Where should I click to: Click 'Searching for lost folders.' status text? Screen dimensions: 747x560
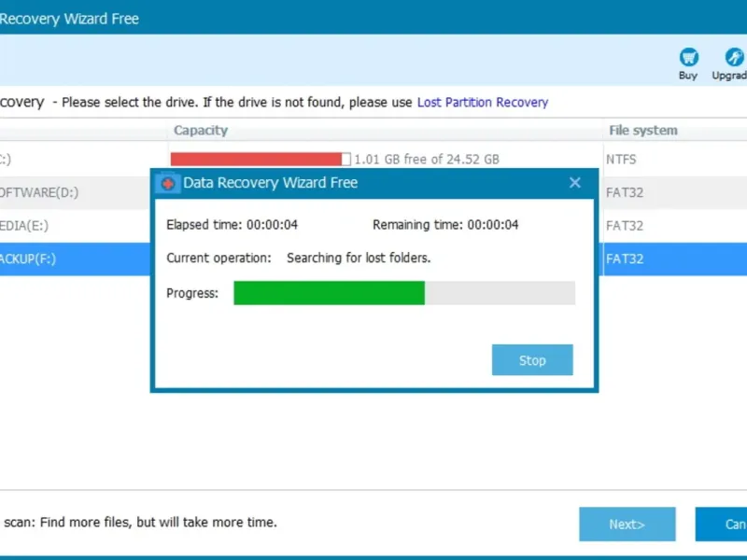point(359,259)
